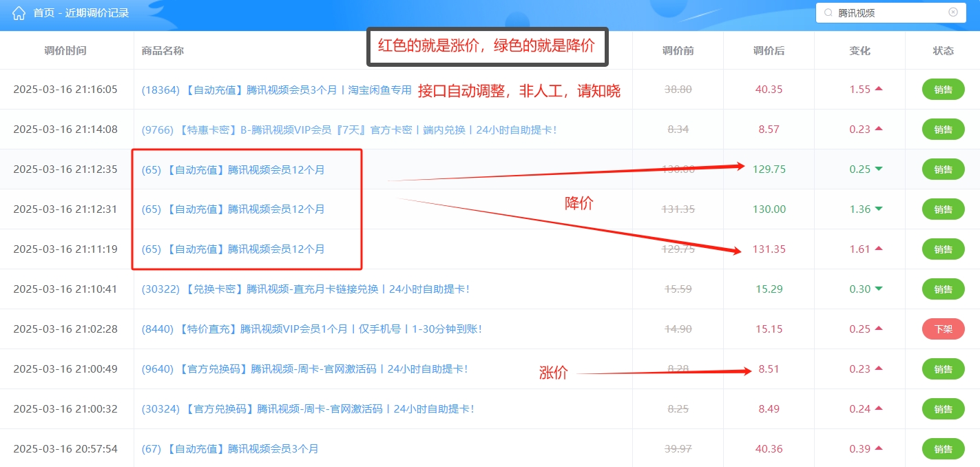Click the strikethrough old price 39.97
The height and width of the screenshot is (467, 980).
tap(678, 449)
